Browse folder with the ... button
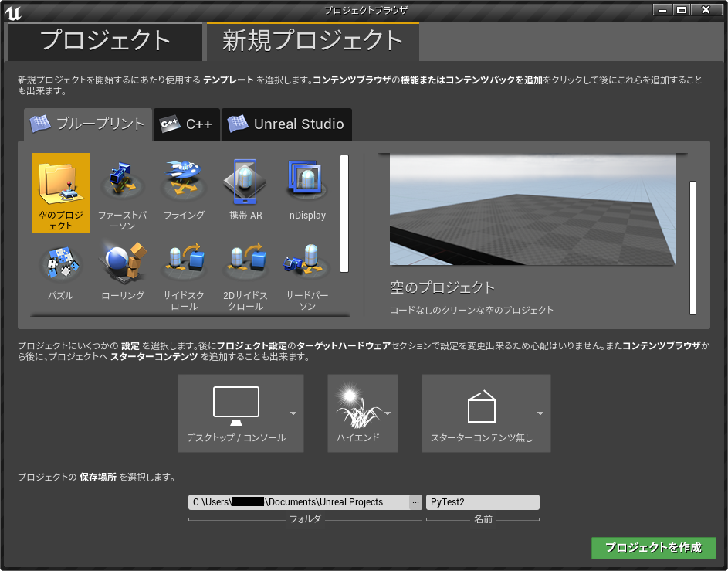This screenshot has height=571, width=728. (415, 502)
